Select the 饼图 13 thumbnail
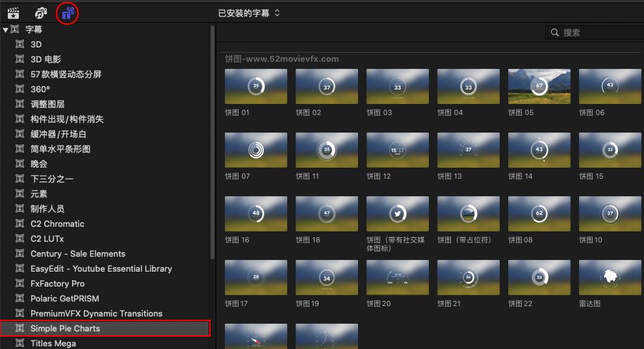This screenshot has height=349, width=644. tap(468, 150)
